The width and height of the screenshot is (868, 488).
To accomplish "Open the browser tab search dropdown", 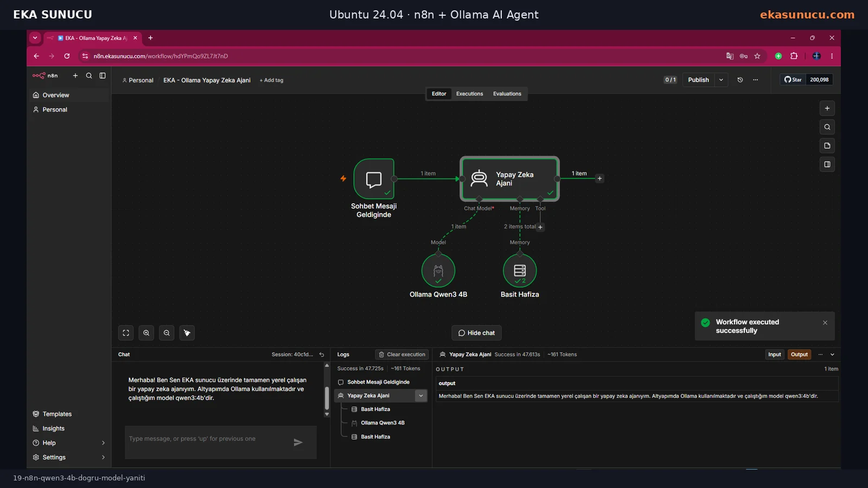I will tap(35, 38).
